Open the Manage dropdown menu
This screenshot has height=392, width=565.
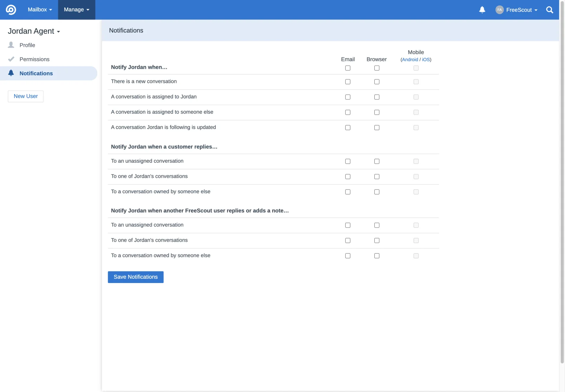pyautogui.click(x=77, y=10)
